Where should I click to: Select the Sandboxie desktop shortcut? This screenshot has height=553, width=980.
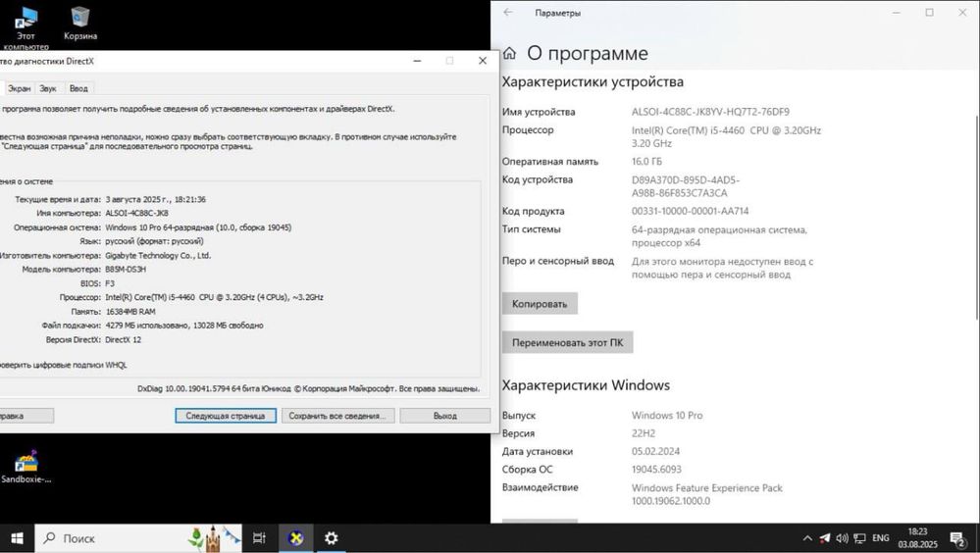(x=26, y=468)
